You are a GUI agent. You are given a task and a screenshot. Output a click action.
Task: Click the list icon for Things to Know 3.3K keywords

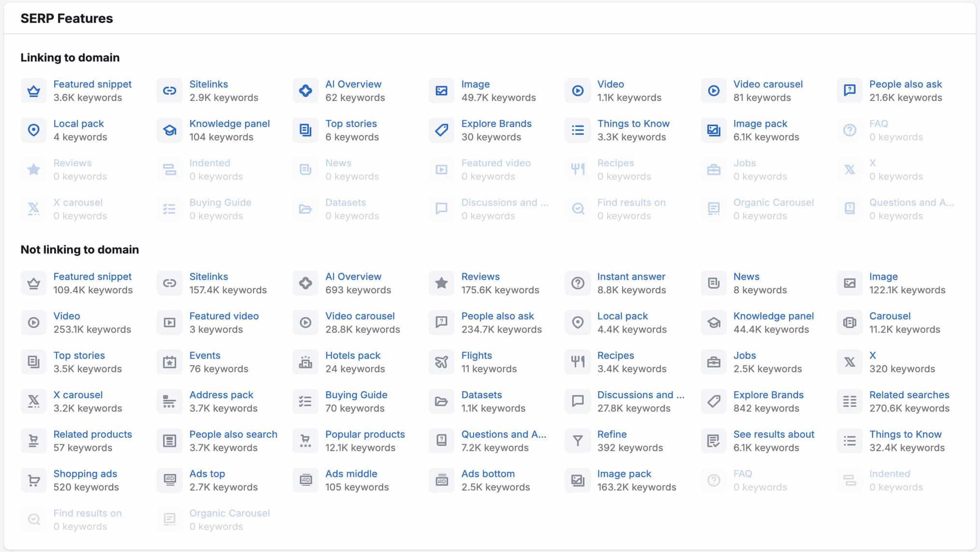pyautogui.click(x=578, y=130)
